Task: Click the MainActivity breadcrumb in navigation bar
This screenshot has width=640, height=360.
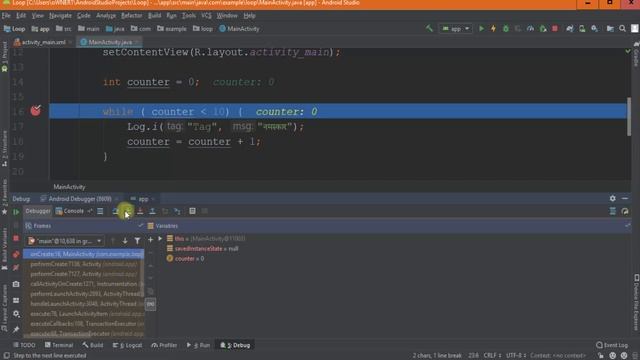Action: tap(239, 29)
